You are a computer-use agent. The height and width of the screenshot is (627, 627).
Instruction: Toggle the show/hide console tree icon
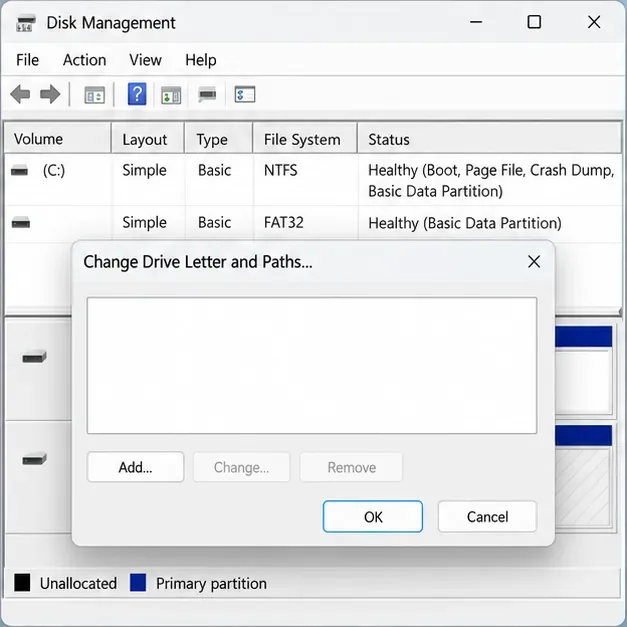[95, 95]
